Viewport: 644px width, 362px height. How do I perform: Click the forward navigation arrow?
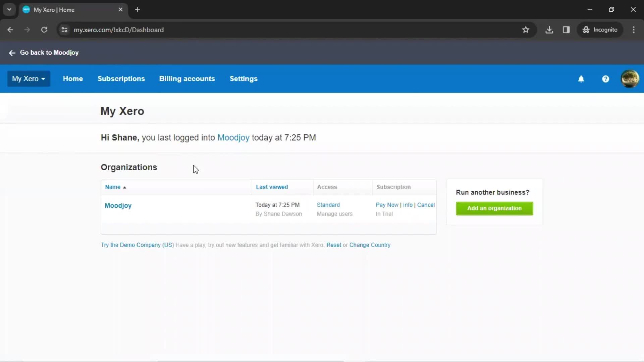pos(27,30)
